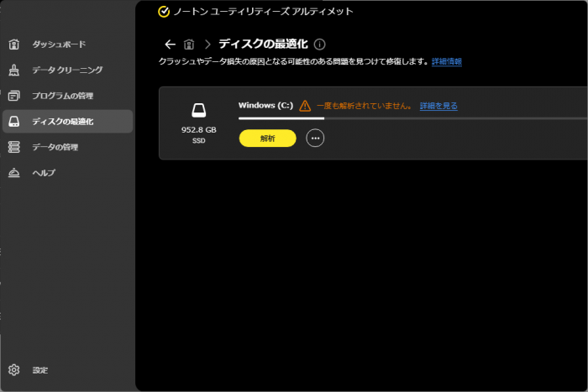Click the プログラムの管理 window icon
The image size is (588, 392).
[x=14, y=96]
